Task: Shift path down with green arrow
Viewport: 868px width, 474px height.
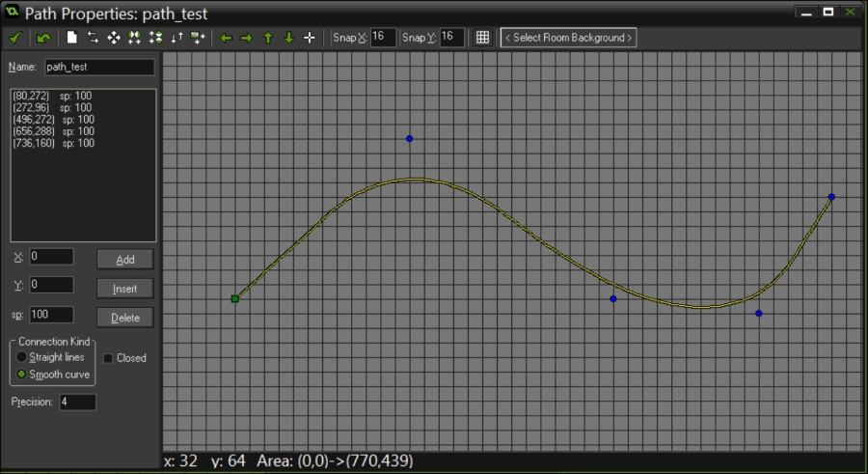Action: pyautogui.click(x=288, y=38)
